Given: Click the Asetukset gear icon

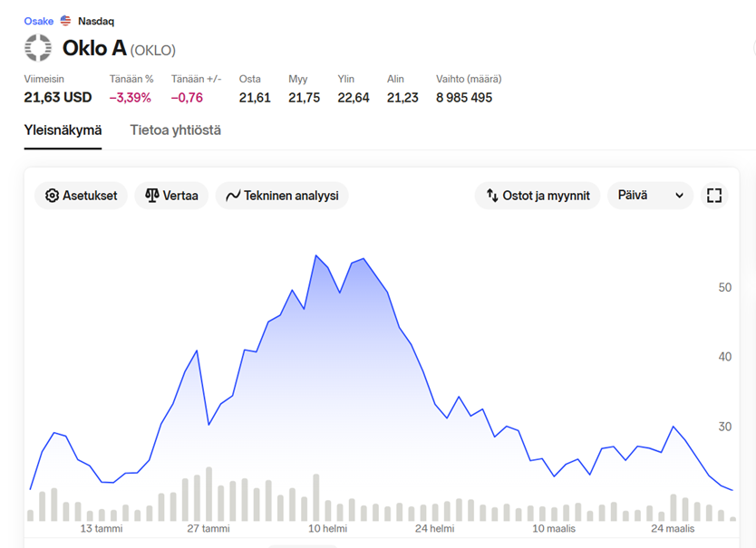Looking at the screenshot, I should 52,196.
